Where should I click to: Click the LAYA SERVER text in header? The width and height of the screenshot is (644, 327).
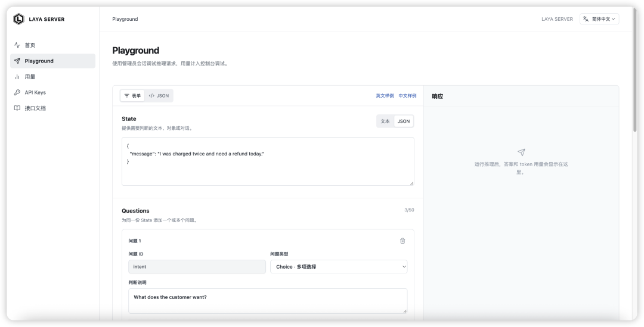[557, 19]
